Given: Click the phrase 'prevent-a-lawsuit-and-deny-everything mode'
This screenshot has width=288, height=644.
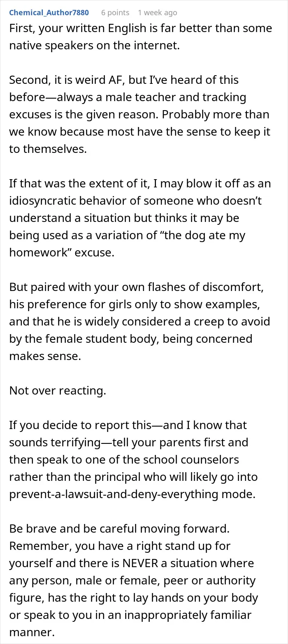Looking at the screenshot, I should [132, 494].
